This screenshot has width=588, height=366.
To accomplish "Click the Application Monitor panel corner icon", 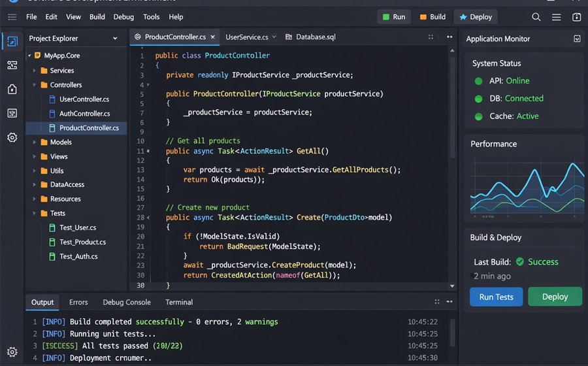I will coord(577,39).
